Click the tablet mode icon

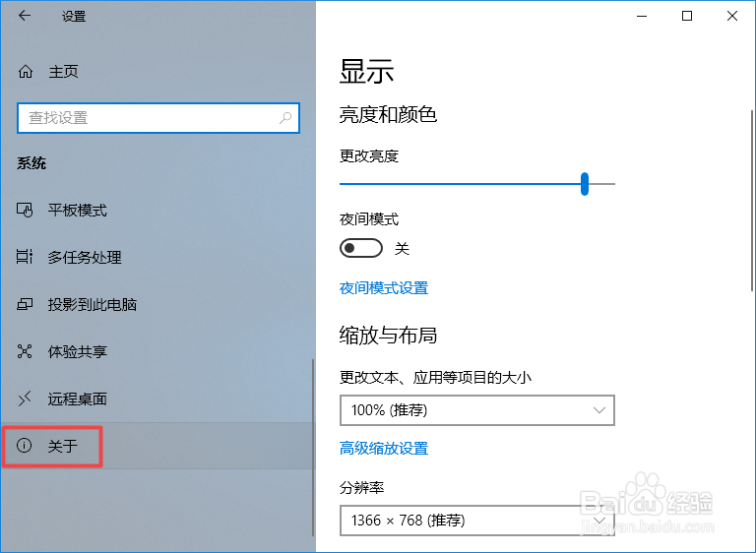point(25,210)
